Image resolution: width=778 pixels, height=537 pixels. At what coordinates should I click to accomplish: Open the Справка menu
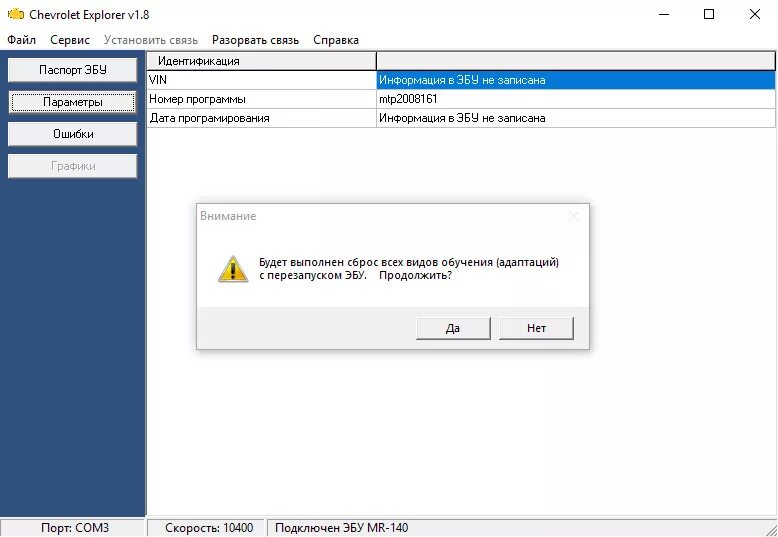coord(335,40)
